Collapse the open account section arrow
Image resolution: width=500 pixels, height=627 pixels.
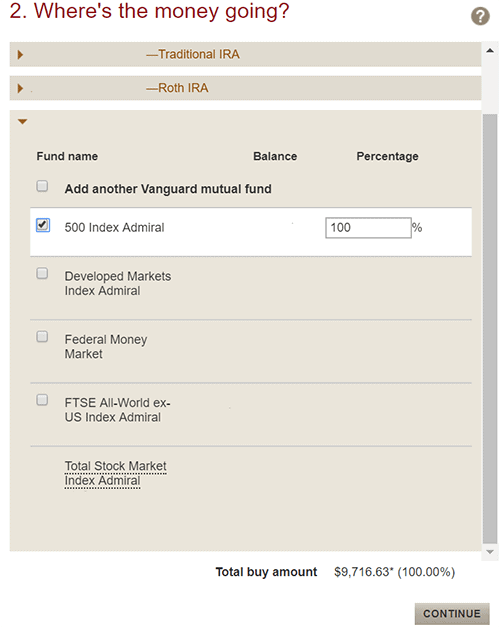coord(22,122)
